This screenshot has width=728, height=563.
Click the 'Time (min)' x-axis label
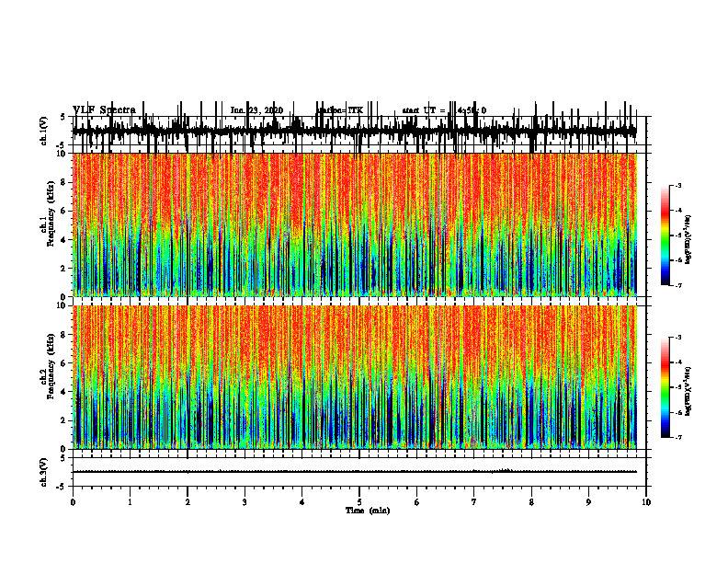368,511
